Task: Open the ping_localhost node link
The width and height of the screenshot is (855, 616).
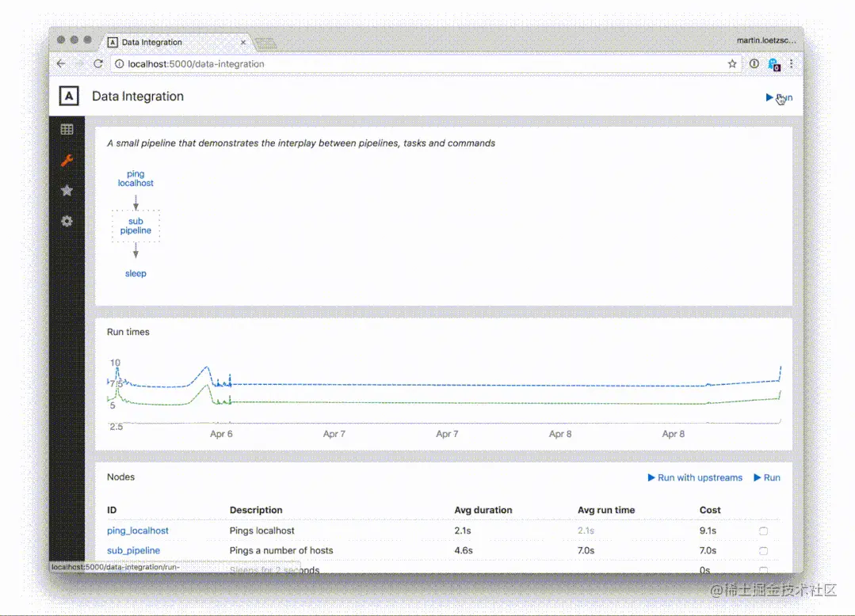Action: tap(137, 530)
